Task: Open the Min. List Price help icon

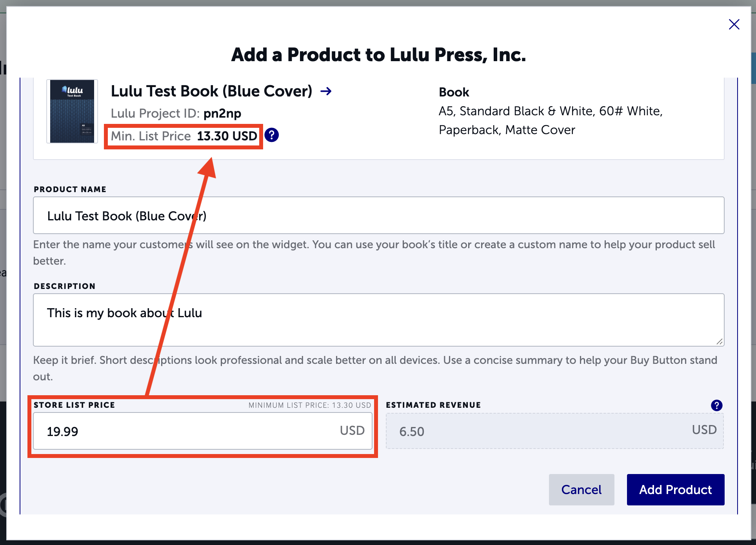Action: [x=271, y=135]
